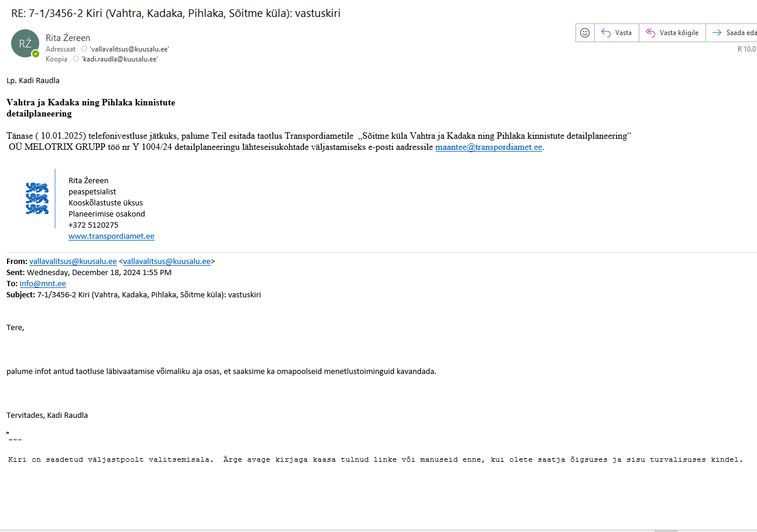Click the first vallavalitsus@kuusalu.ee From link

[x=73, y=262]
